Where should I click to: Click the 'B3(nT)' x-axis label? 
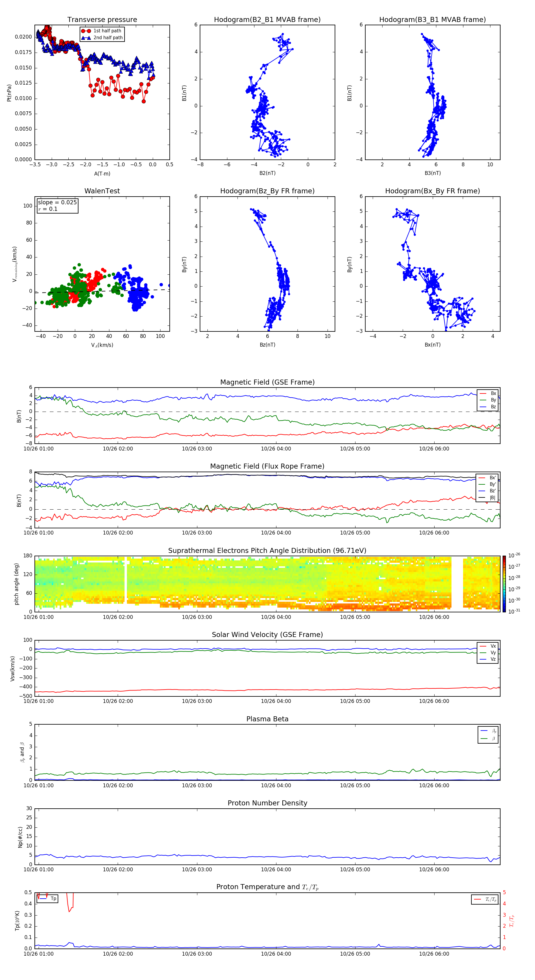(432, 173)
